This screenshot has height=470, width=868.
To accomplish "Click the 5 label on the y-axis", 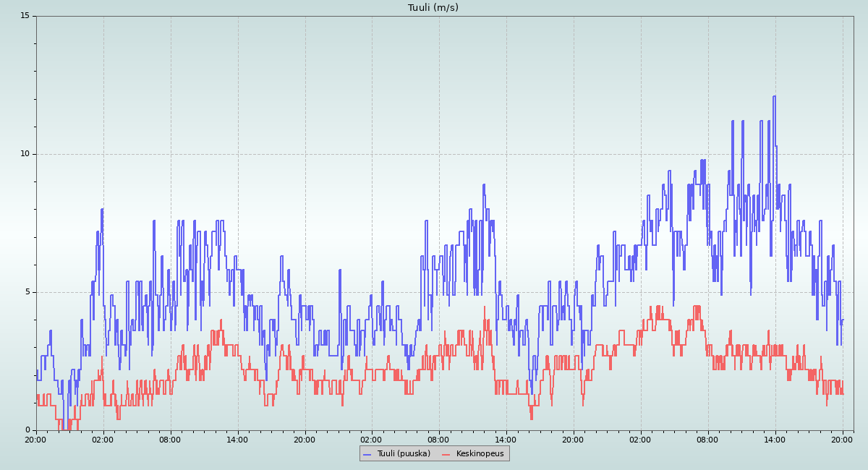I will tap(27, 292).
